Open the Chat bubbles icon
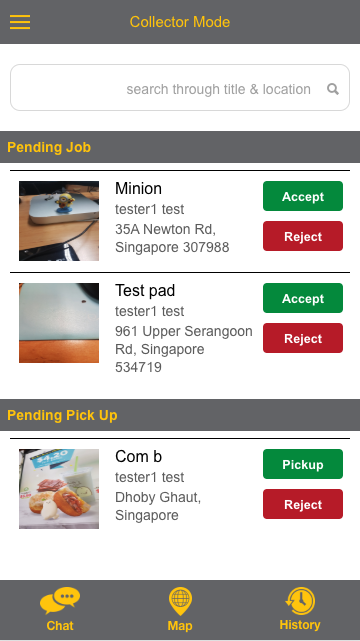The width and height of the screenshot is (360, 641). coord(60,601)
